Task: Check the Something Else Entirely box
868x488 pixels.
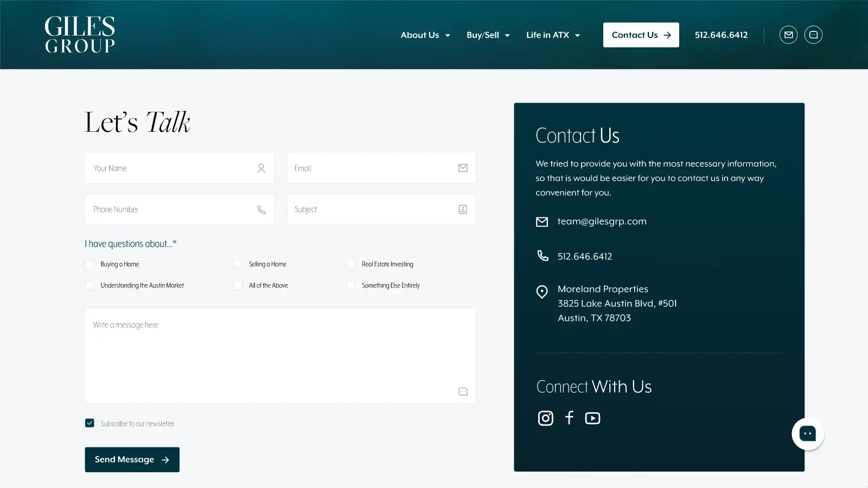Action: coord(350,285)
